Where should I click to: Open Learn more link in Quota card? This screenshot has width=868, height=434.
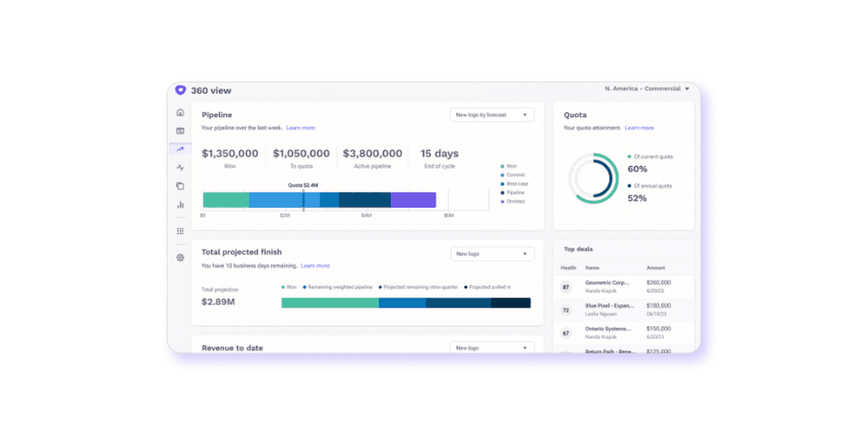(639, 128)
